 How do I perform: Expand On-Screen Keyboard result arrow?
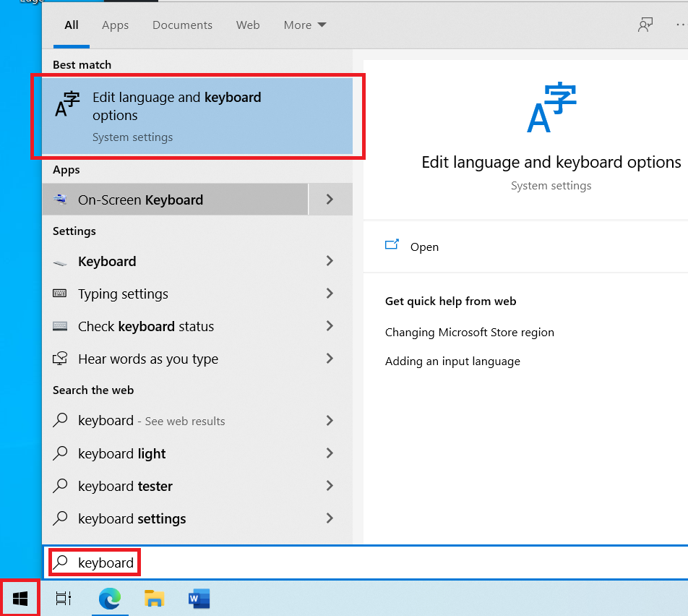pos(330,200)
